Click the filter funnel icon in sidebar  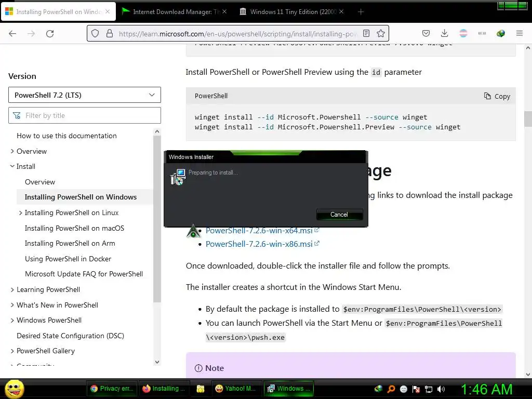[x=17, y=116]
